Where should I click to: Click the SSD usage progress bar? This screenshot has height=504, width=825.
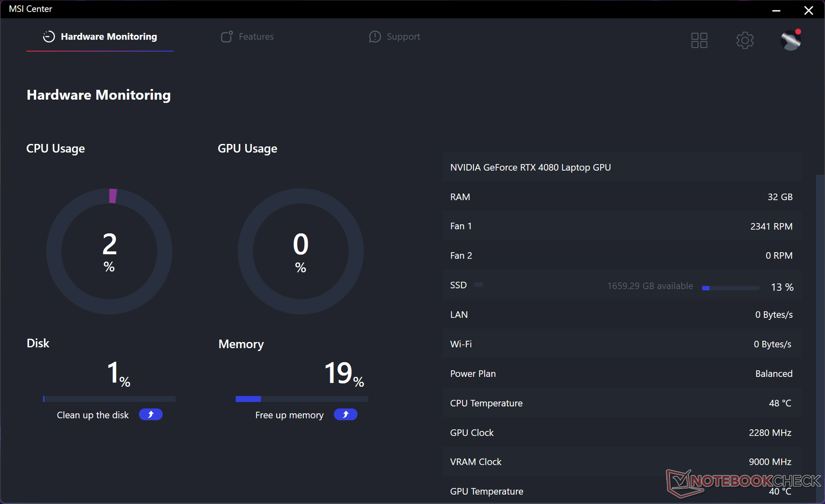coord(730,288)
